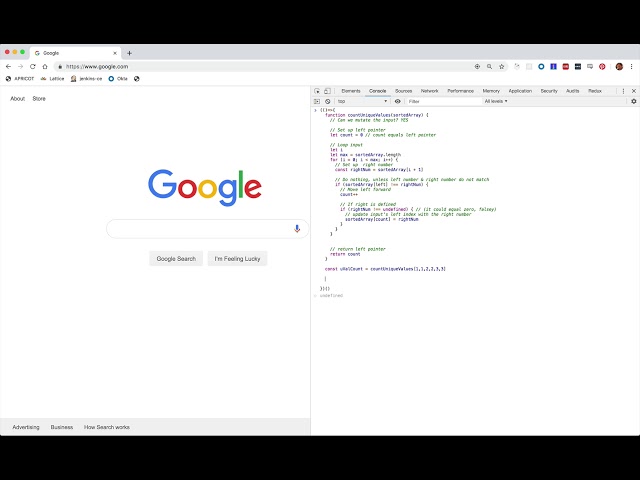
Task: Open the APRICOT bookmark
Action: pyautogui.click(x=20, y=79)
